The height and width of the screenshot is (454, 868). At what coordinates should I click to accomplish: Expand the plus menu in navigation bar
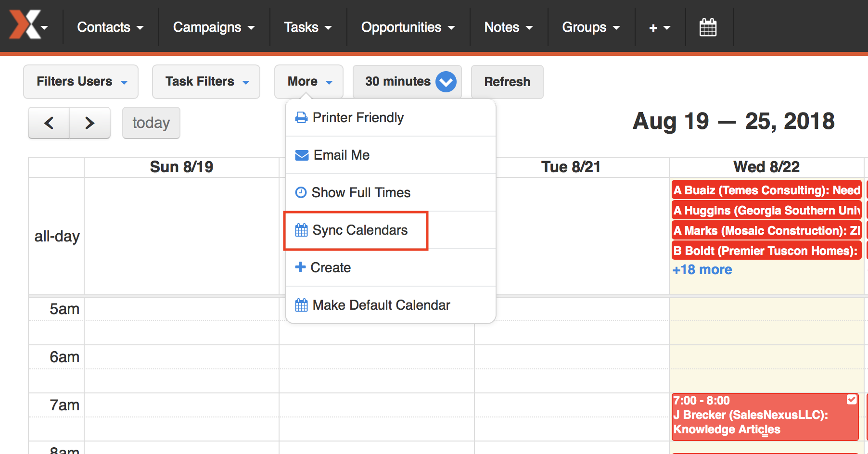click(x=660, y=27)
